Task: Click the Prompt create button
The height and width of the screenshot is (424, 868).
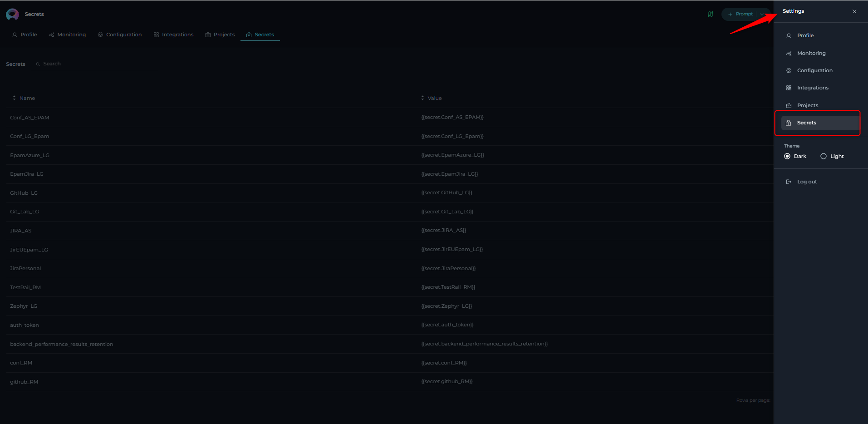Action: [x=740, y=14]
